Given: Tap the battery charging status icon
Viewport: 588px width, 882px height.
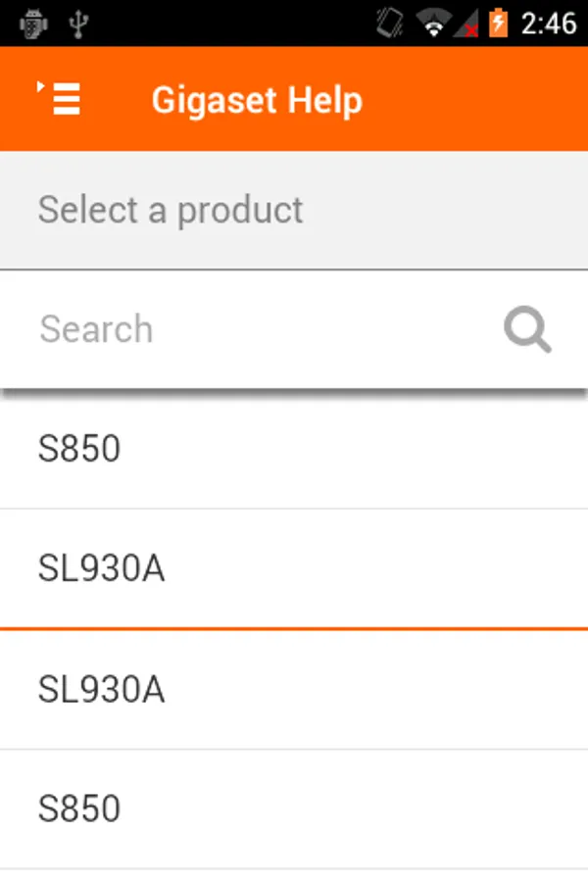Looking at the screenshot, I should [499, 23].
